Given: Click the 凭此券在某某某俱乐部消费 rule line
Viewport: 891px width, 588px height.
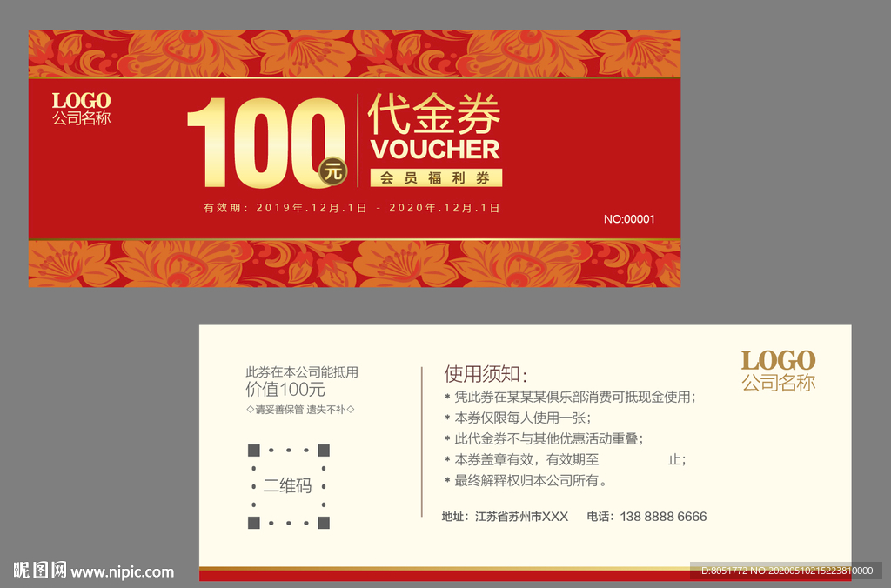Looking at the screenshot, I should (x=570, y=397).
